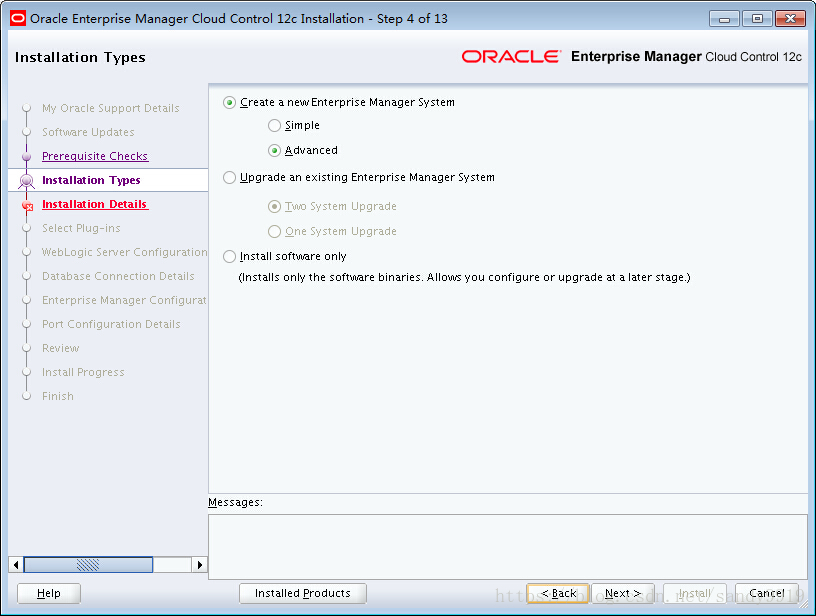Click the Installation Types step marker icon

tap(27, 181)
